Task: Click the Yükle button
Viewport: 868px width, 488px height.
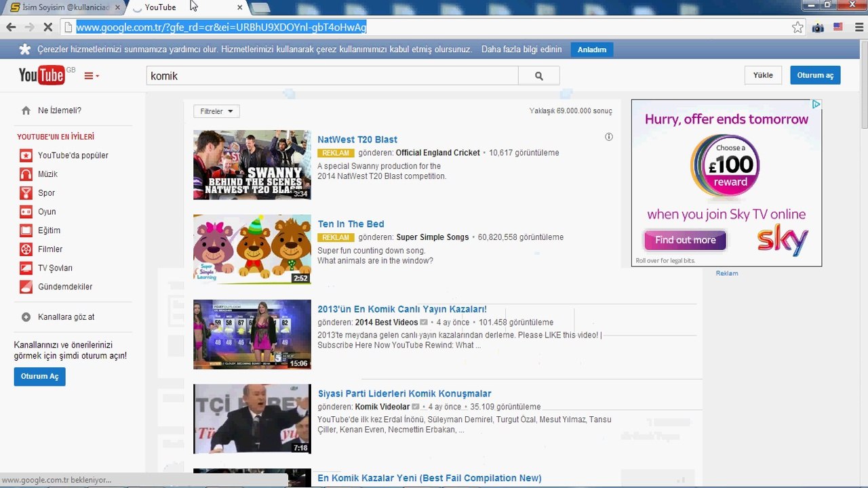Action: coord(763,75)
